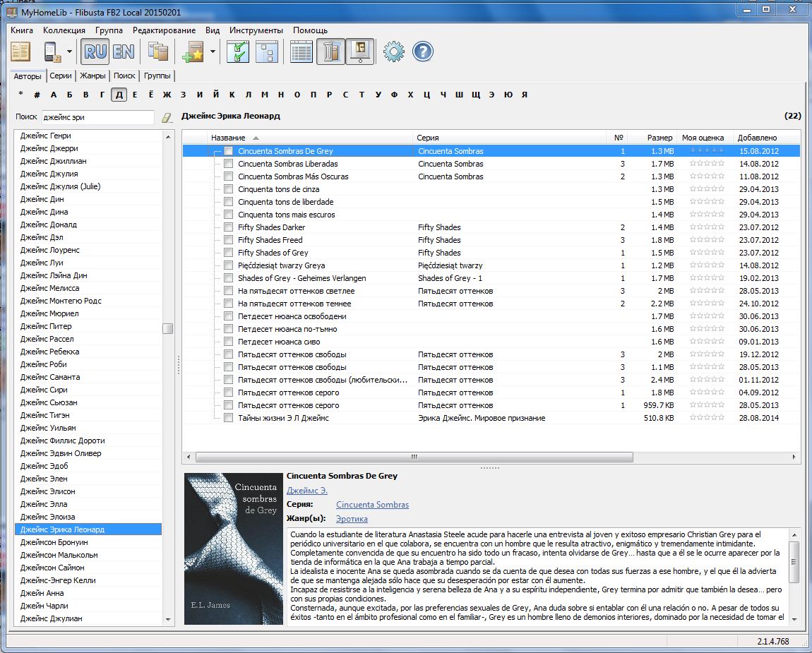Viewport: 812px width, 653px height.
Task: Open help with the question mark icon
Action: tap(422, 52)
